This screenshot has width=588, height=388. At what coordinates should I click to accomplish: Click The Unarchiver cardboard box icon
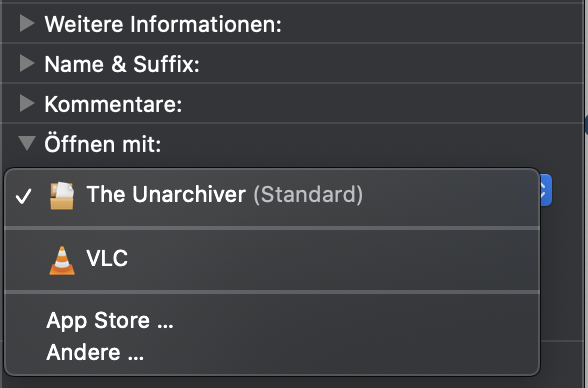coord(62,195)
